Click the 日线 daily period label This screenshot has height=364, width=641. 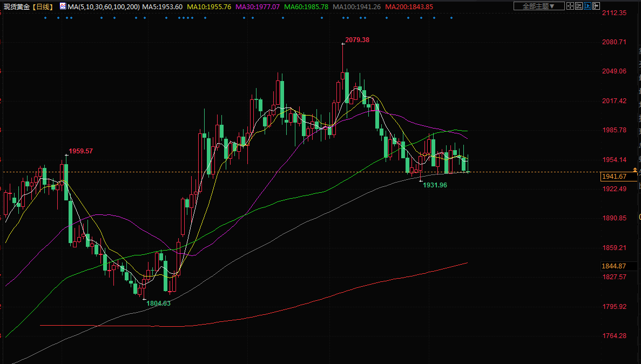tap(42, 6)
